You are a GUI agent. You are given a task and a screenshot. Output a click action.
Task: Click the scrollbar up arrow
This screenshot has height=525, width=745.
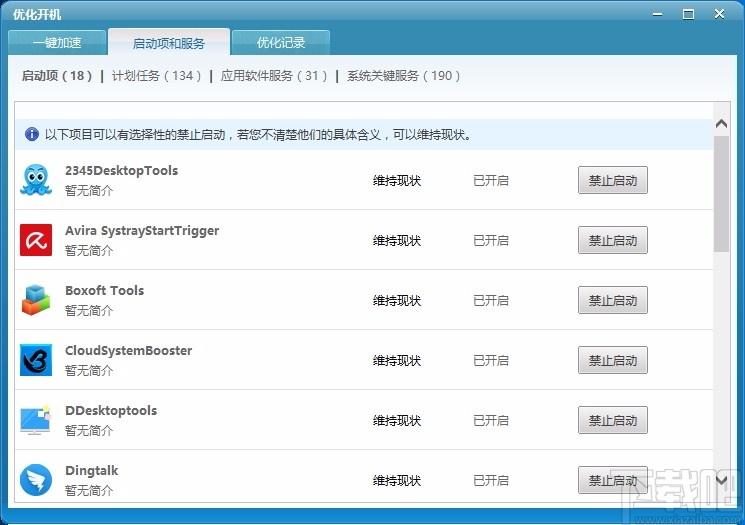[721, 124]
